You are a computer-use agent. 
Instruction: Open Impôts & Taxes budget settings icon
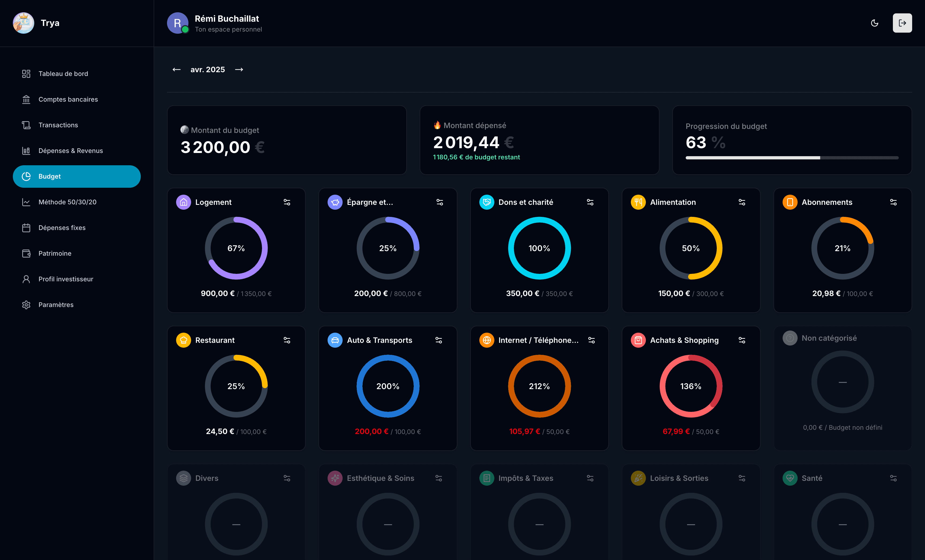590,478
